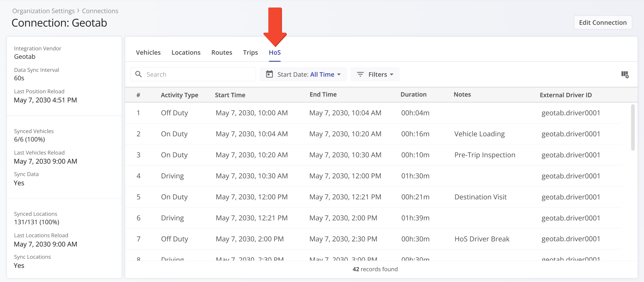Click the filter lines icon
This screenshot has width=644, height=282.
pyautogui.click(x=360, y=74)
